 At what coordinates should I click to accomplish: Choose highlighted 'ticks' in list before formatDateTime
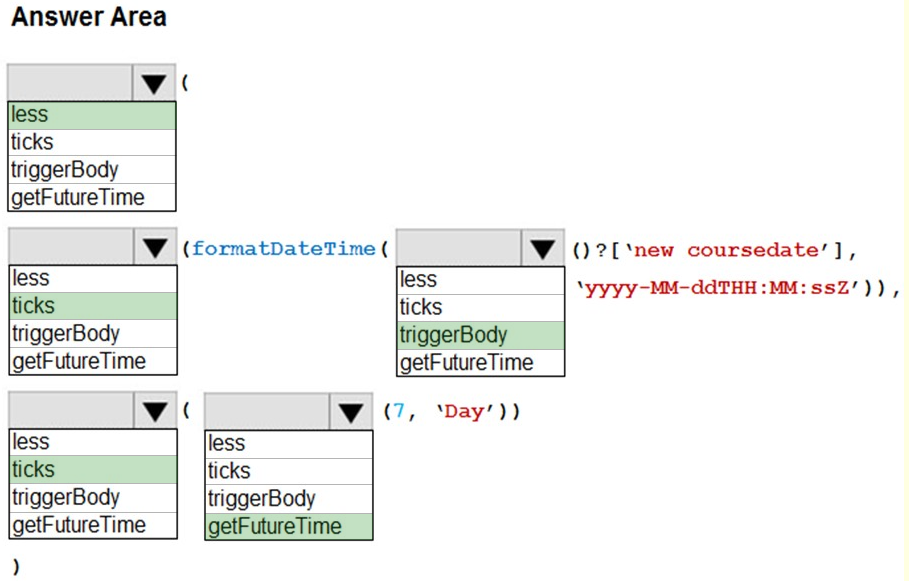tap(93, 306)
